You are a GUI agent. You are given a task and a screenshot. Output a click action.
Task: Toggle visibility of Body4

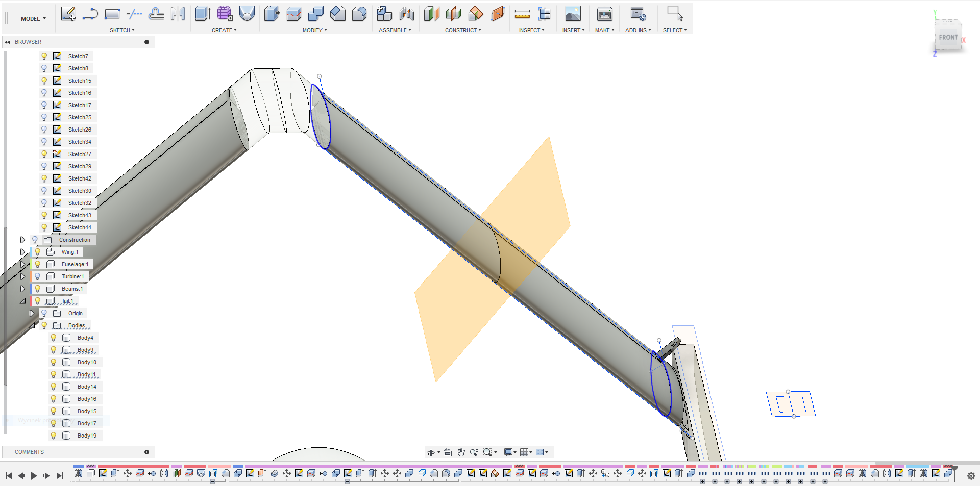click(x=54, y=338)
